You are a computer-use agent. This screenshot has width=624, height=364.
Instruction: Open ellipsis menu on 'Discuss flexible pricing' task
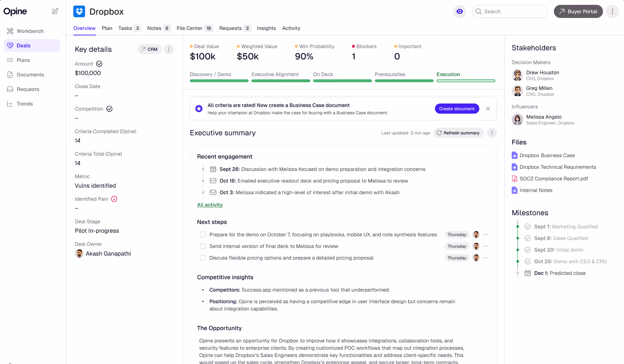pyautogui.click(x=486, y=258)
